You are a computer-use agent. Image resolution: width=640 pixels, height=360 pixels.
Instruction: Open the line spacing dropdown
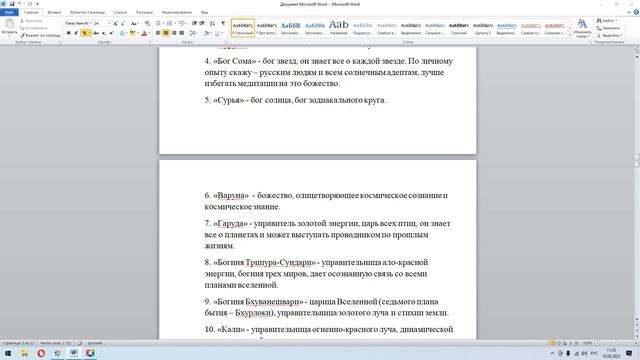click(193, 33)
